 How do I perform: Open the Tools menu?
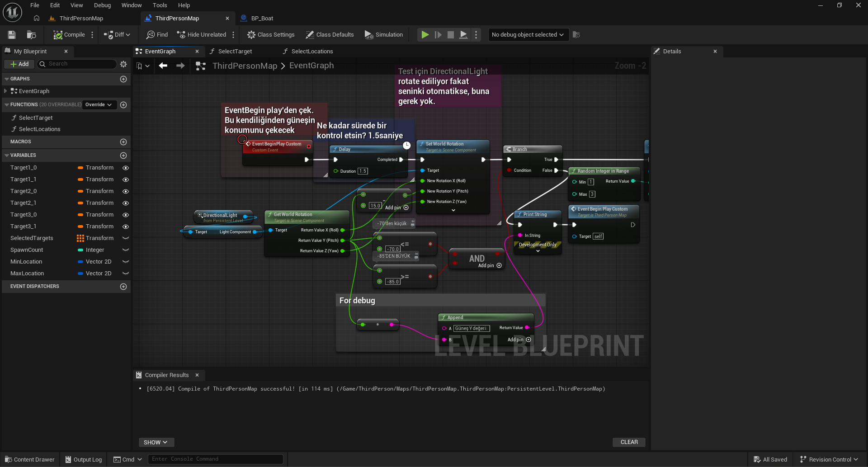(160, 5)
